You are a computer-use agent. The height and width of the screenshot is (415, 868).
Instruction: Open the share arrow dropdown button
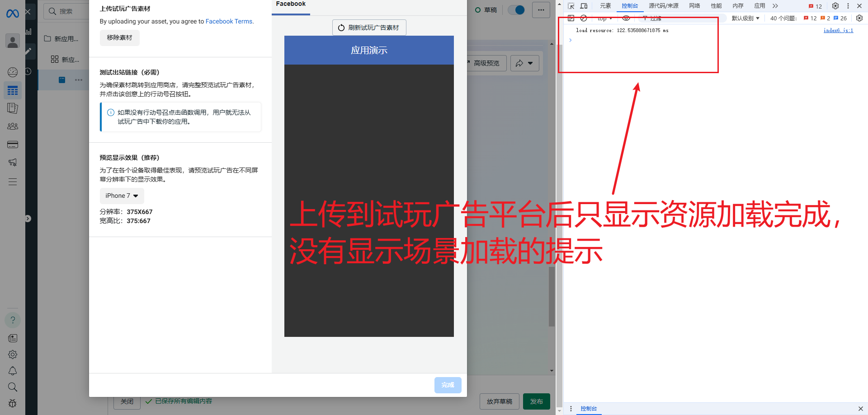(525, 63)
